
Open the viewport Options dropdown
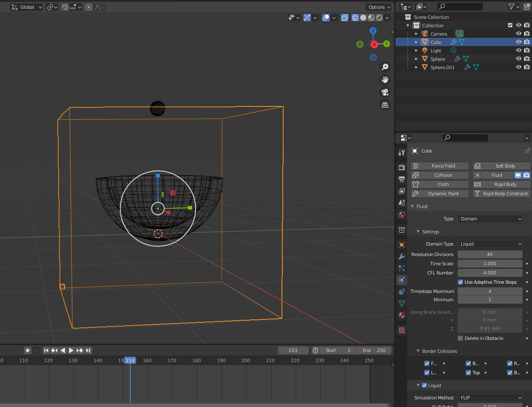click(x=379, y=7)
